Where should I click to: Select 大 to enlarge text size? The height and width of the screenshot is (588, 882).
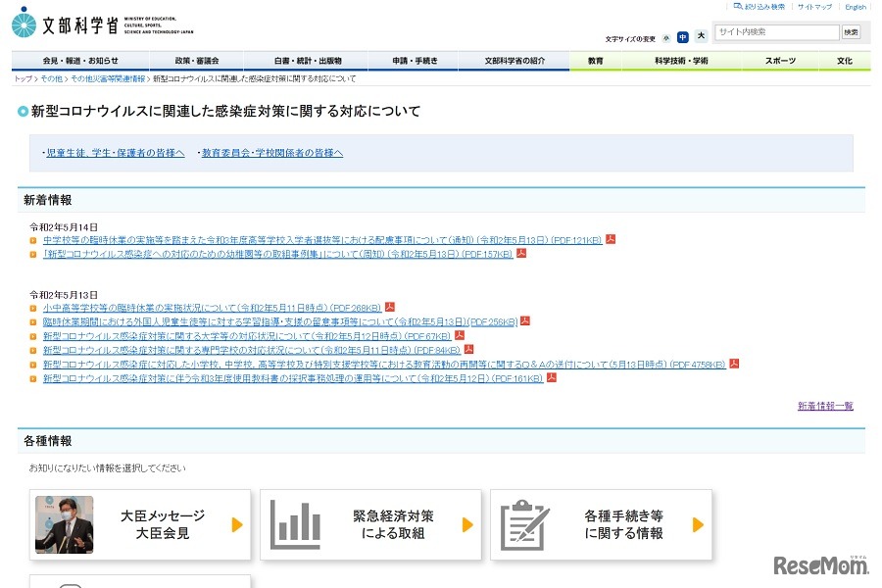702,36
